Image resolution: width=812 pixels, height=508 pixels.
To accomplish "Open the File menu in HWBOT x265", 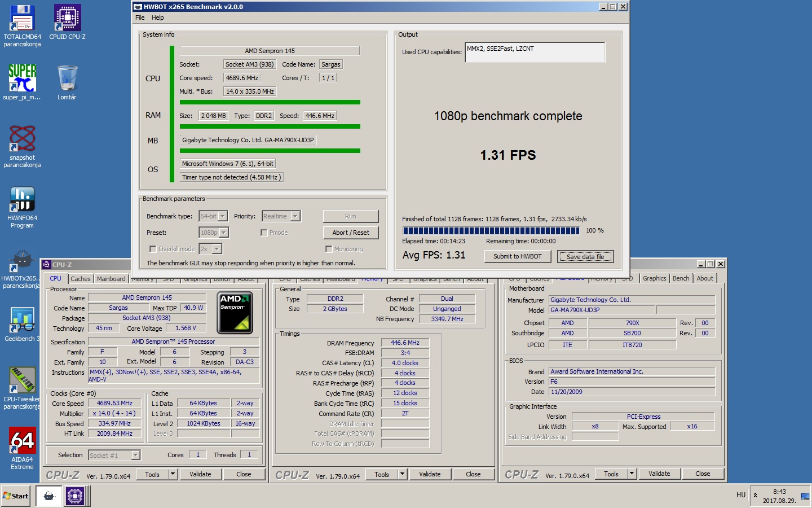I will point(140,17).
